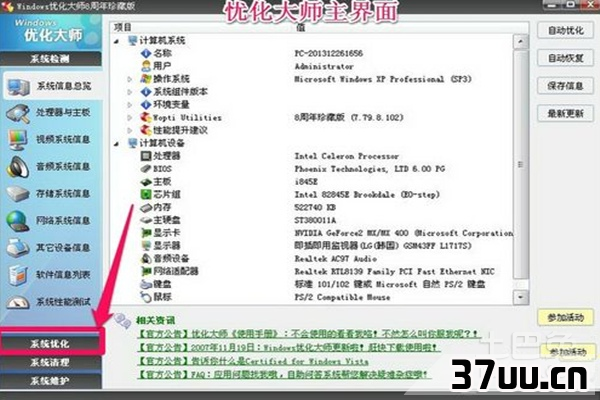This screenshot has width=600, height=400.
Task: Click the 操作系统 Windows flag icon
Action: (146, 79)
